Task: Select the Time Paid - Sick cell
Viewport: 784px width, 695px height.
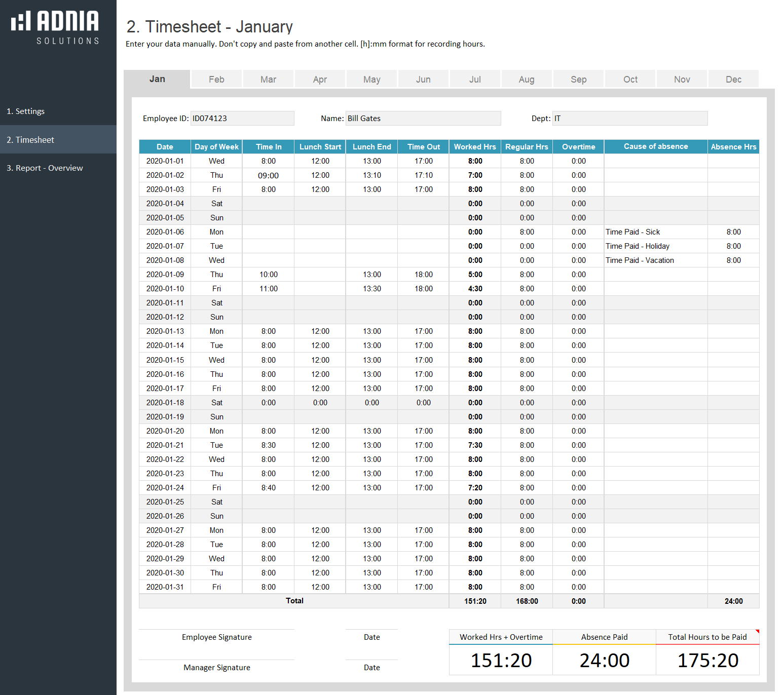Action: coord(656,232)
